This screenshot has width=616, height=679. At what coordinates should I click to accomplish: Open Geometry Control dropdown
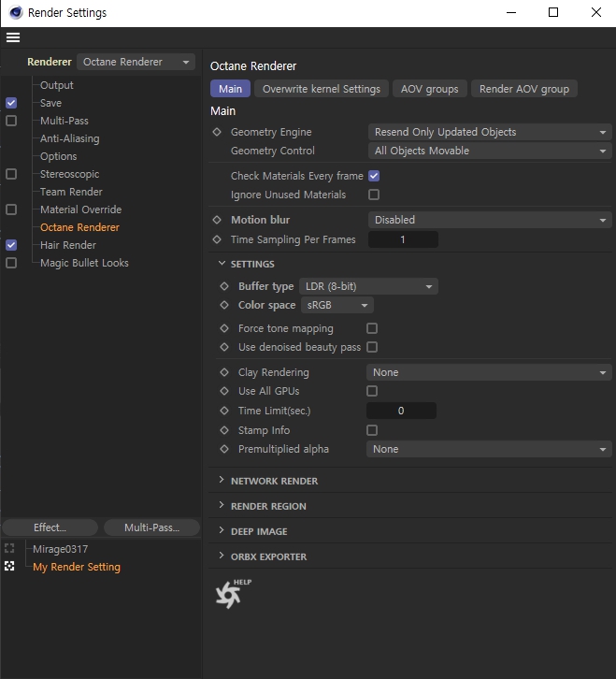(490, 151)
